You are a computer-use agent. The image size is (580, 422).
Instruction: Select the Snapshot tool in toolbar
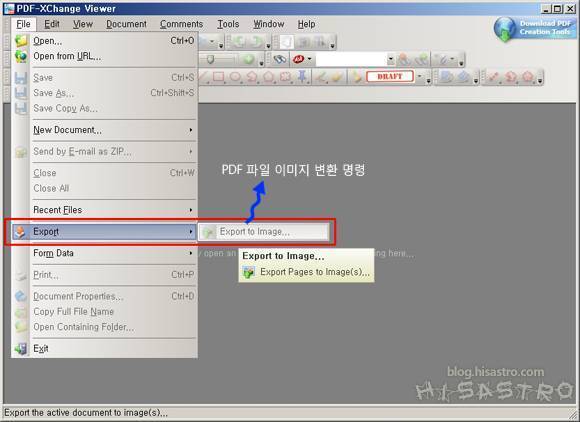(x=303, y=41)
